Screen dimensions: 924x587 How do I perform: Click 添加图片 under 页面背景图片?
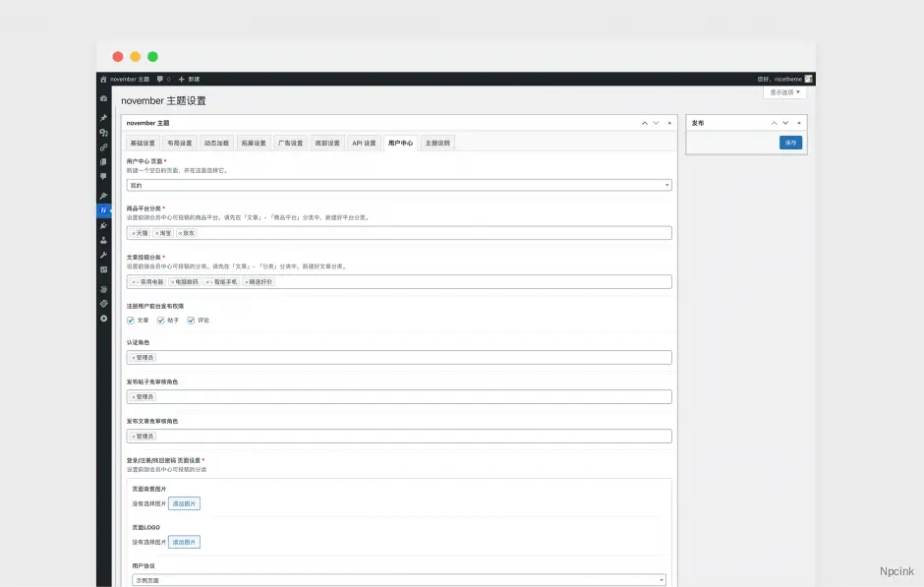click(184, 503)
